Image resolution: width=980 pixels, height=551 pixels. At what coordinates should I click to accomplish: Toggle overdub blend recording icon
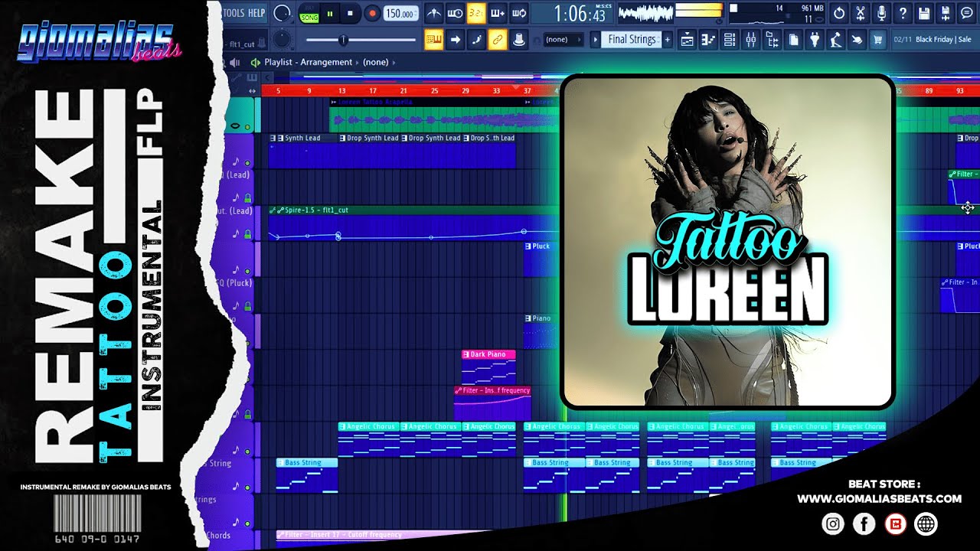(x=498, y=13)
